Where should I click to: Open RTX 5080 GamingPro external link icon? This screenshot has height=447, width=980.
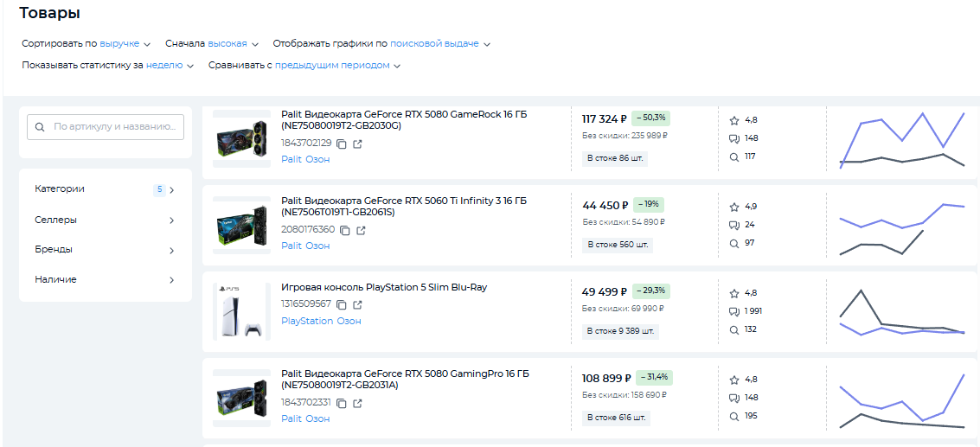tap(358, 403)
